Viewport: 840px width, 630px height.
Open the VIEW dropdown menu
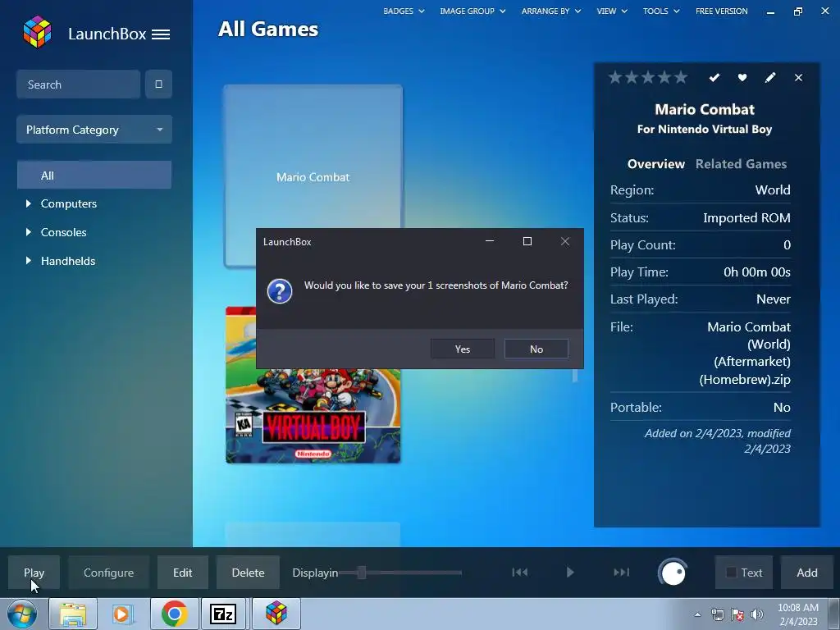[612, 11]
